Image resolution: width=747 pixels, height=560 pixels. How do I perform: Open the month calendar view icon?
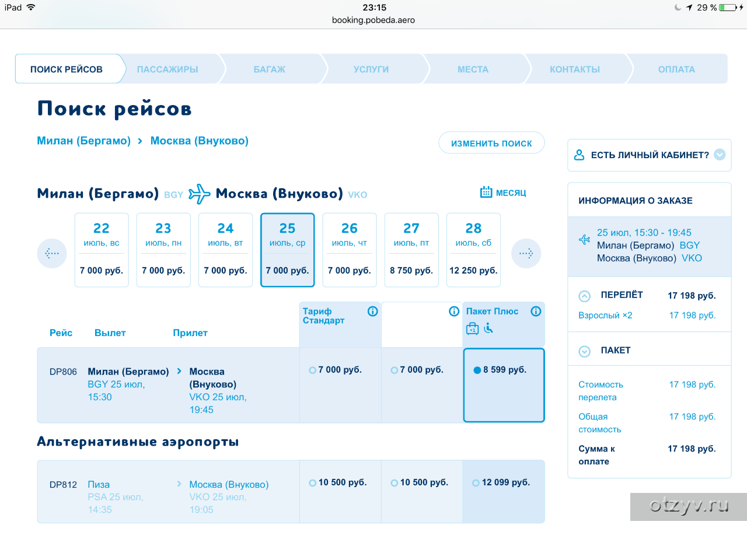[486, 192]
